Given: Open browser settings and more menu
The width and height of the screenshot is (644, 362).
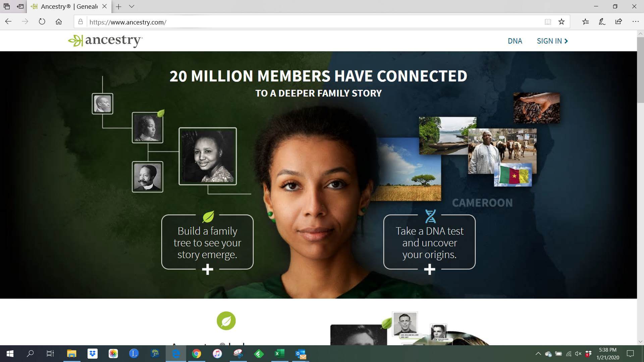Looking at the screenshot, I should [635, 22].
